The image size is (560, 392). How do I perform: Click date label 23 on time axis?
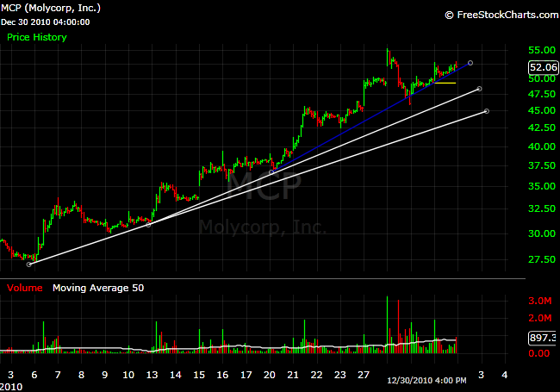340,376
